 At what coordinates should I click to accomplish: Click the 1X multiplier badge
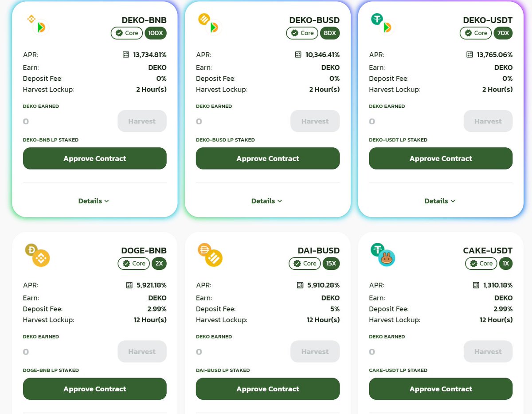point(506,263)
